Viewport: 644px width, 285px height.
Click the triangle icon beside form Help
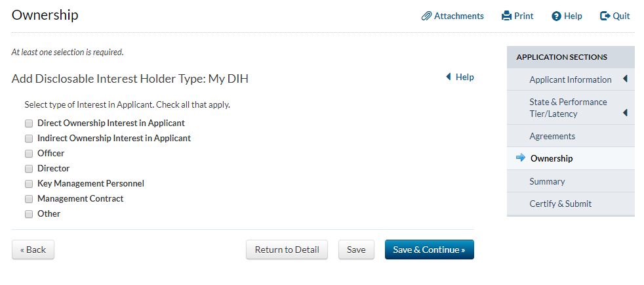pyautogui.click(x=449, y=77)
